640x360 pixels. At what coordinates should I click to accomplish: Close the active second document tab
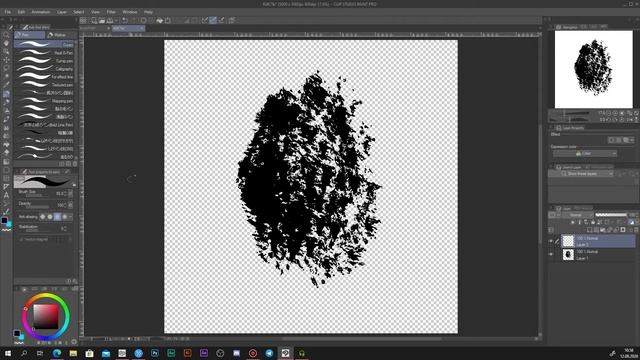pos(142,28)
